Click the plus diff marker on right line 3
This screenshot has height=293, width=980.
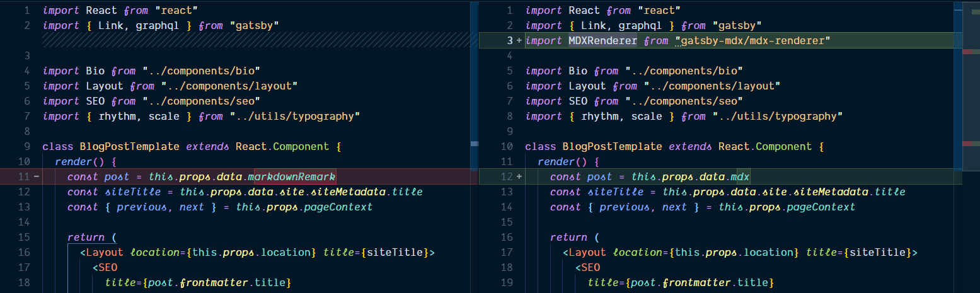[x=519, y=41]
